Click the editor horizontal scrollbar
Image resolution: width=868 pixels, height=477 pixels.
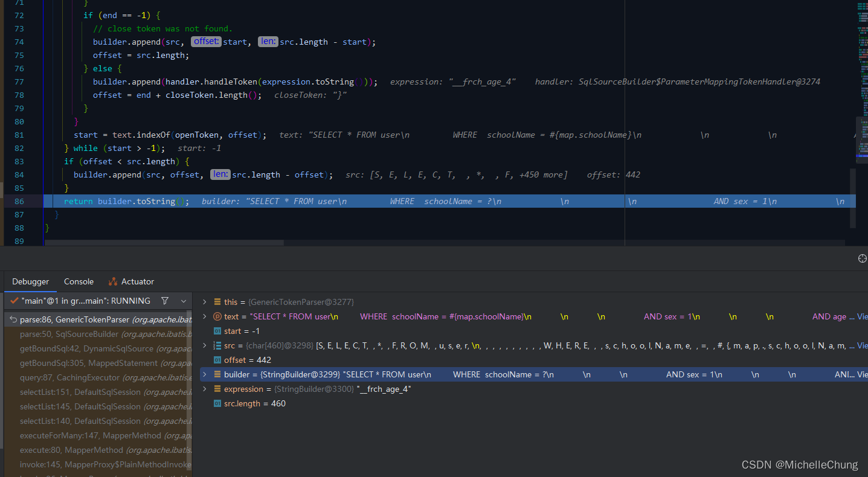(164, 243)
